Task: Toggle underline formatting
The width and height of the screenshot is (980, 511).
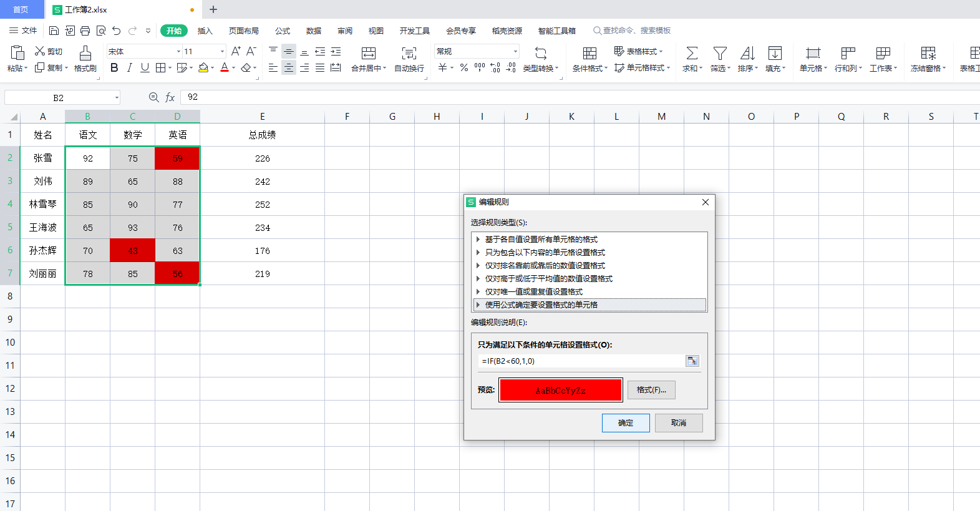Action: (145, 68)
